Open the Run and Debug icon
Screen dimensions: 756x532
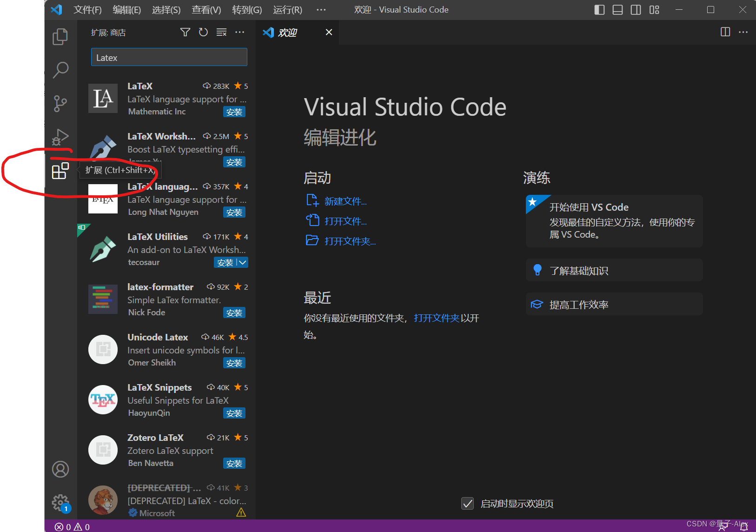[x=60, y=137]
